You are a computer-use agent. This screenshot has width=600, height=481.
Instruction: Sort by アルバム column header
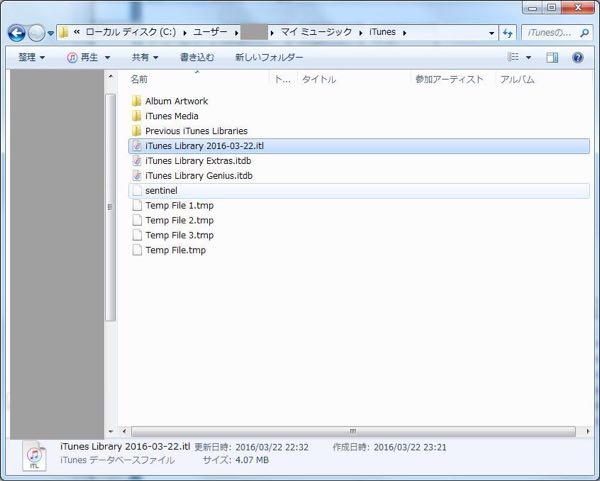pyautogui.click(x=517, y=79)
